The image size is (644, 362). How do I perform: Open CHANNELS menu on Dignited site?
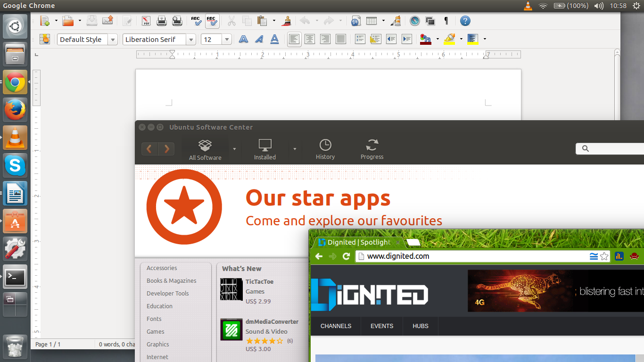pyautogui.click(x=336, y=326)
